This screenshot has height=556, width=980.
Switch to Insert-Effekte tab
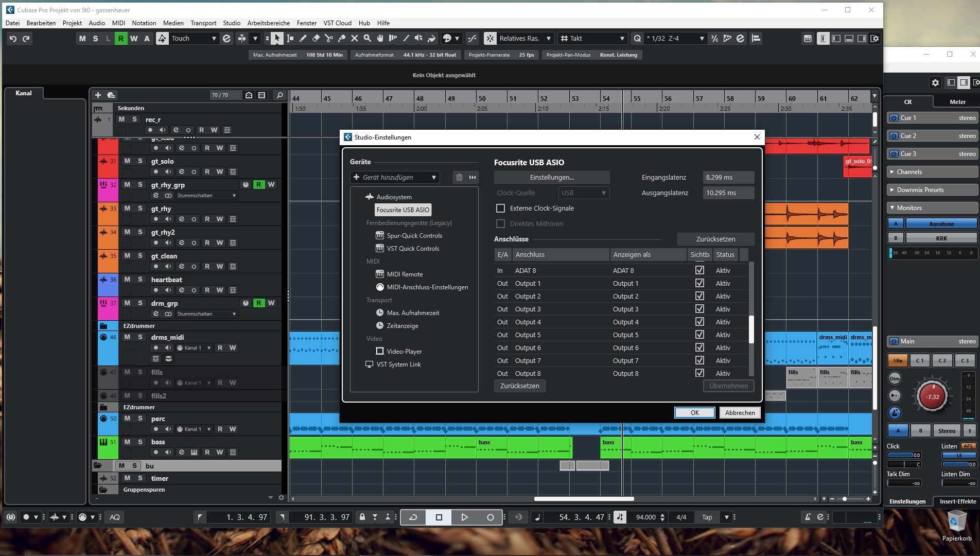point(957,501)
